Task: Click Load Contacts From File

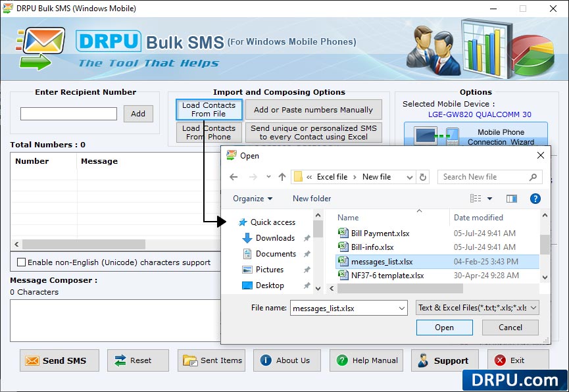Action: [x=209, y=109]
